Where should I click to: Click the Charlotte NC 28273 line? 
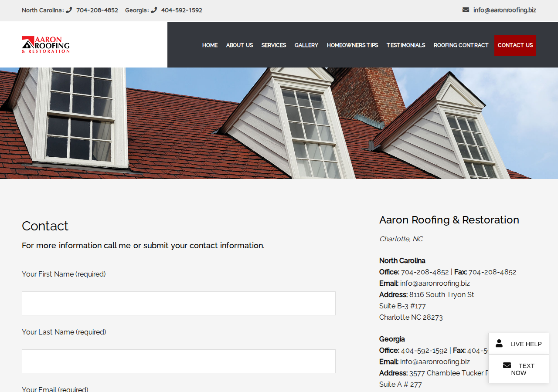pos(411,318)
